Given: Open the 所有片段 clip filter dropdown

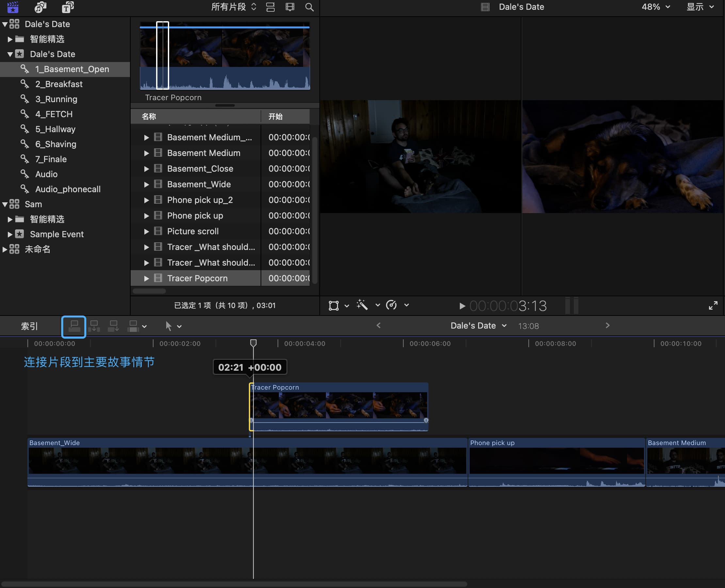Looking at the screenshot, I should coord(234,7).
